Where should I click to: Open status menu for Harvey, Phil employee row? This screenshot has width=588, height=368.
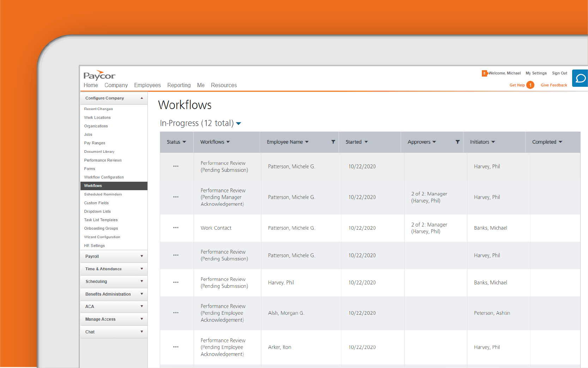176,283
